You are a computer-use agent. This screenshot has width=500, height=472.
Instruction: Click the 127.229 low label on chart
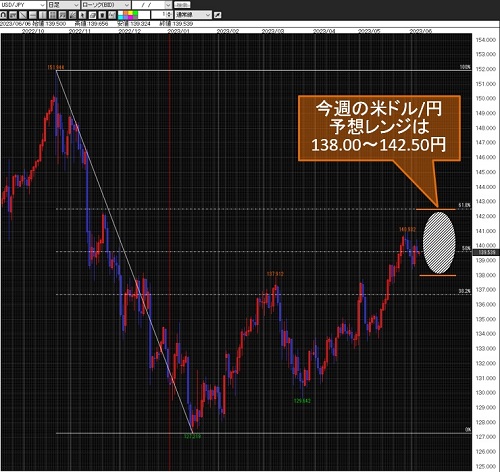point(192,436)
